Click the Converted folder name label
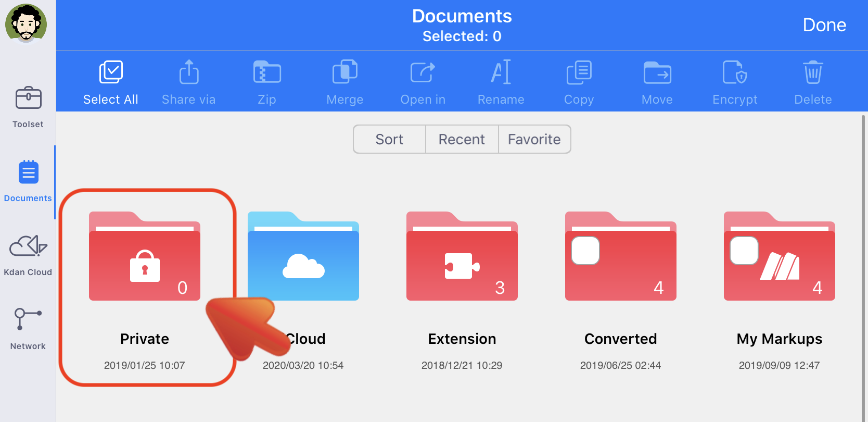868x422 pixels. (621, 339)
